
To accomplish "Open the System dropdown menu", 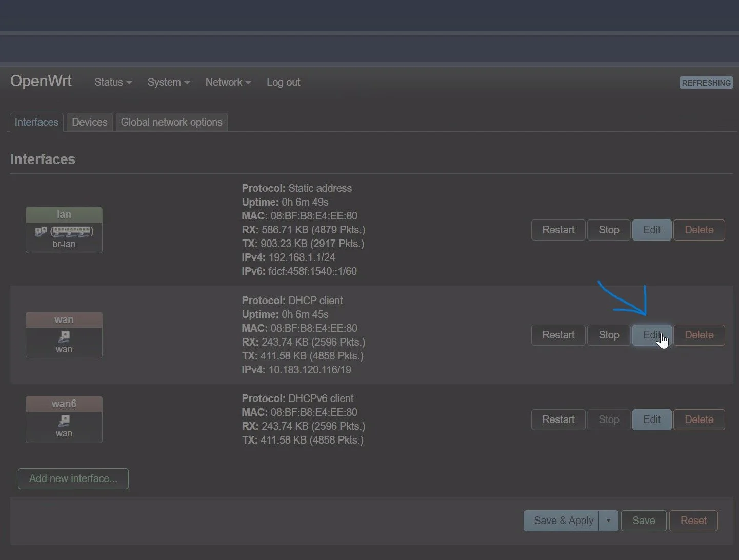I will point(169,82).
